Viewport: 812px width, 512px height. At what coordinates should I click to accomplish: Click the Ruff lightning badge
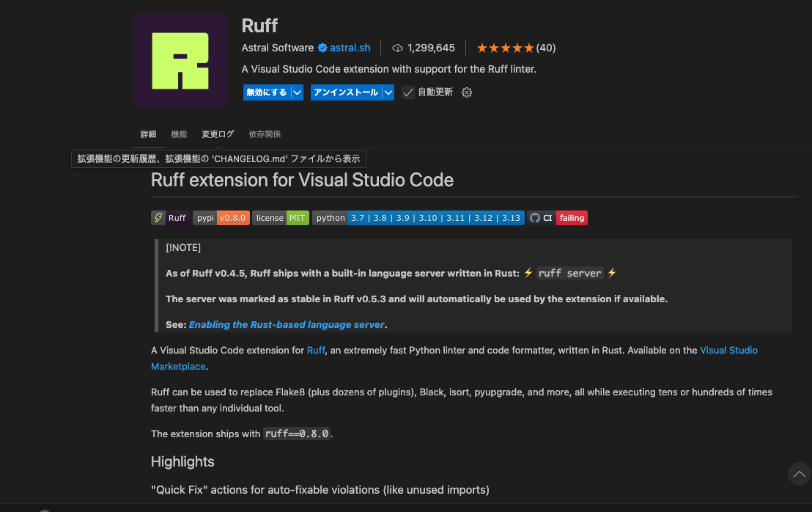[170, 218]
